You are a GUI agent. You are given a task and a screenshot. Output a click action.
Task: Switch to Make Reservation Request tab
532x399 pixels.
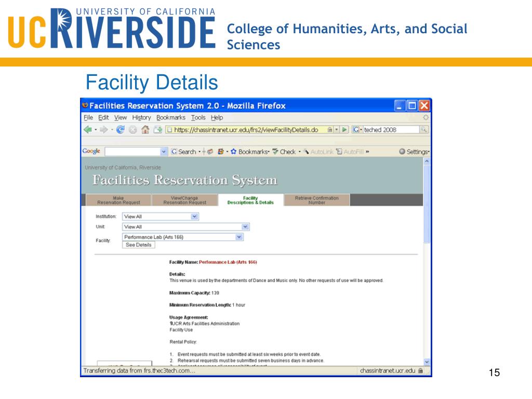click(x=118, y=200)
